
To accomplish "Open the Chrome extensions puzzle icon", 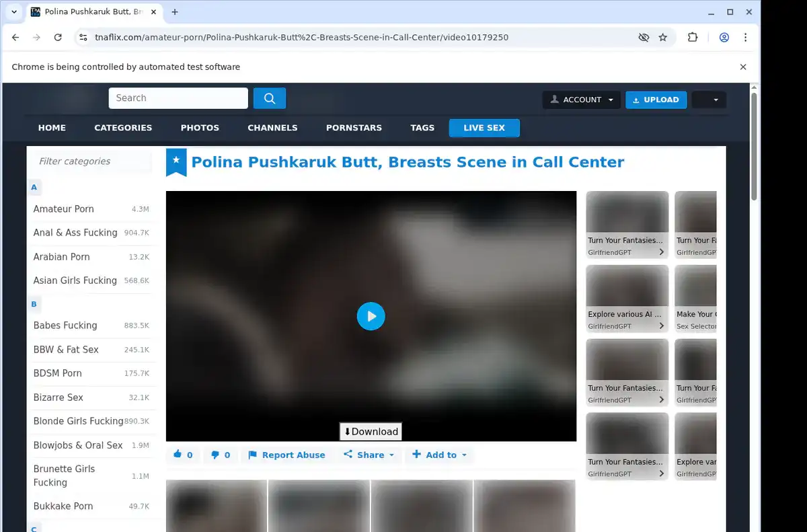I will click(693, 38).
